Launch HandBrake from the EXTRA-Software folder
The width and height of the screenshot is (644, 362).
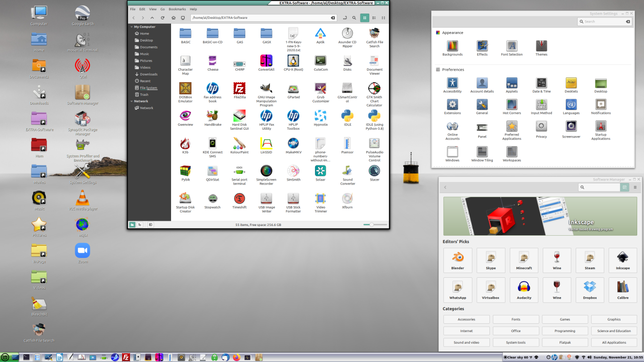pos(212,116)
